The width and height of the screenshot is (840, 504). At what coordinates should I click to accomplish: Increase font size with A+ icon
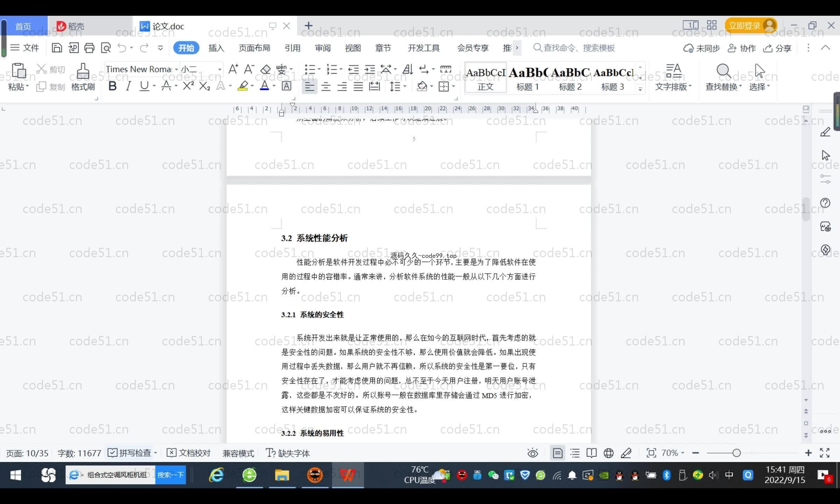pyautogui.click(x=233, y=69)
